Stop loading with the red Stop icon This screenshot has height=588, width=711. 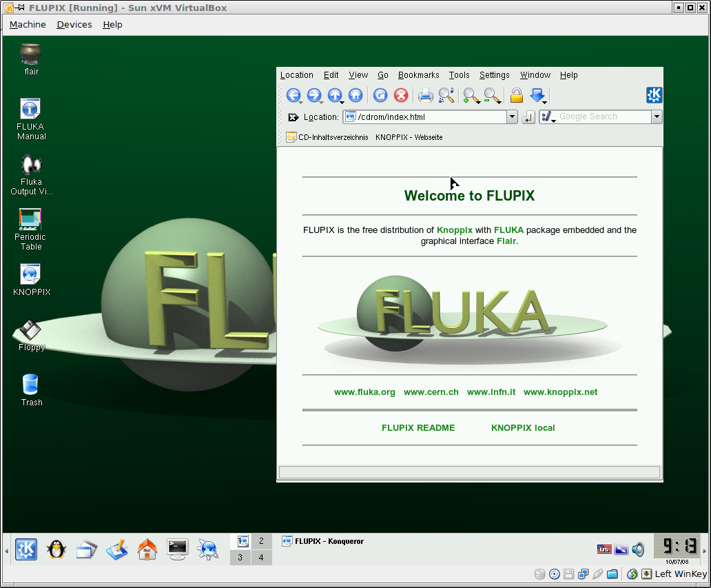tap(401, 95)
